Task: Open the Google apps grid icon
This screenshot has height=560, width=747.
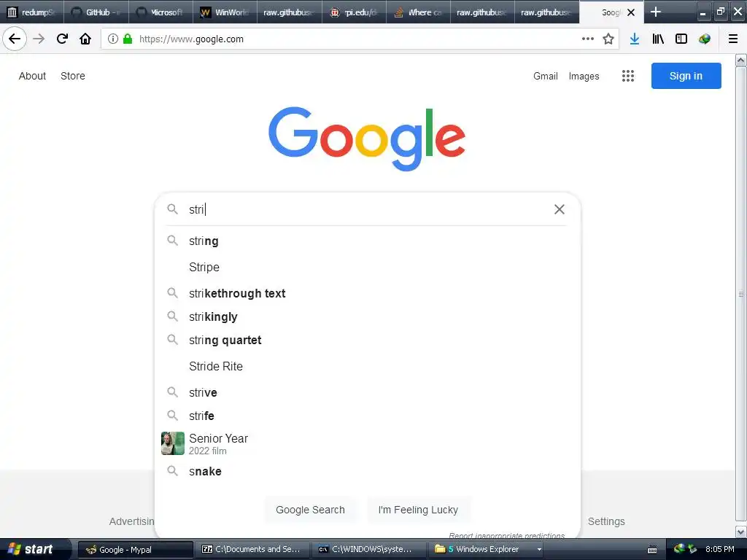Action: [628, 76]
